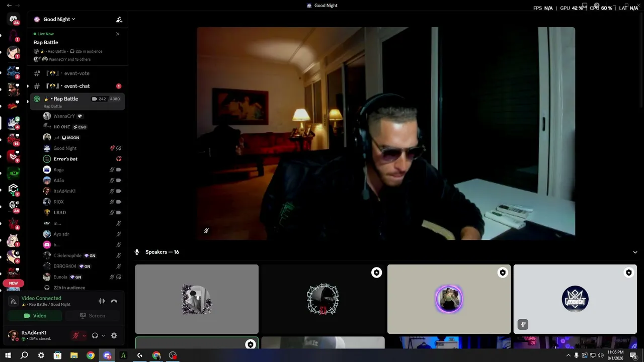Open the event-vote channel

pos(76,73)
